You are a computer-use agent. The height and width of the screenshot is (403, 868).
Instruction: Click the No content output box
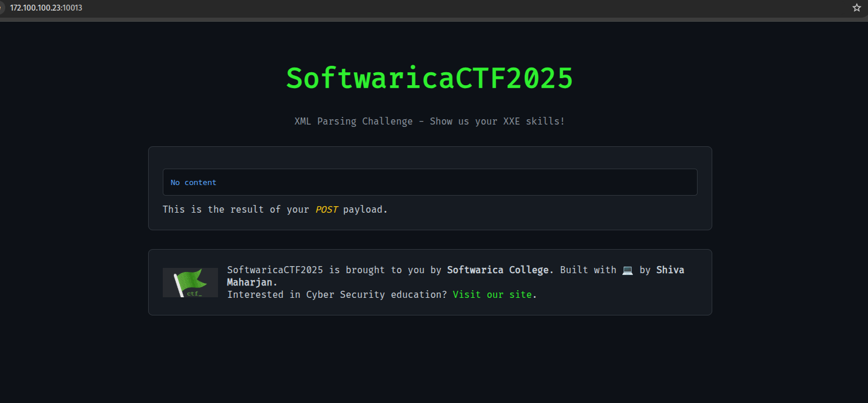tap(430, 182)
